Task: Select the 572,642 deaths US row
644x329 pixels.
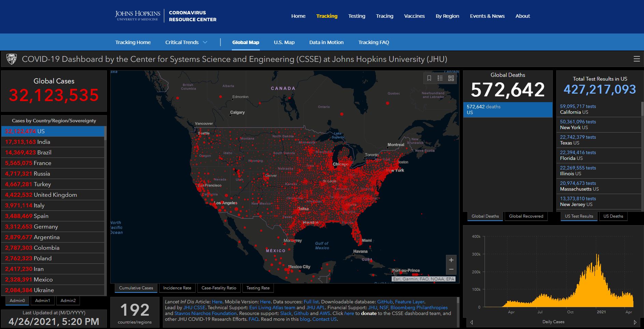Action: point(508,110)
